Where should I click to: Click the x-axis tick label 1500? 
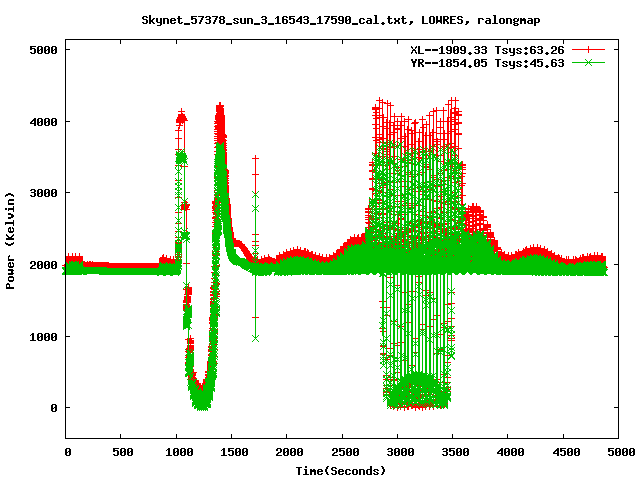[234, 452]
